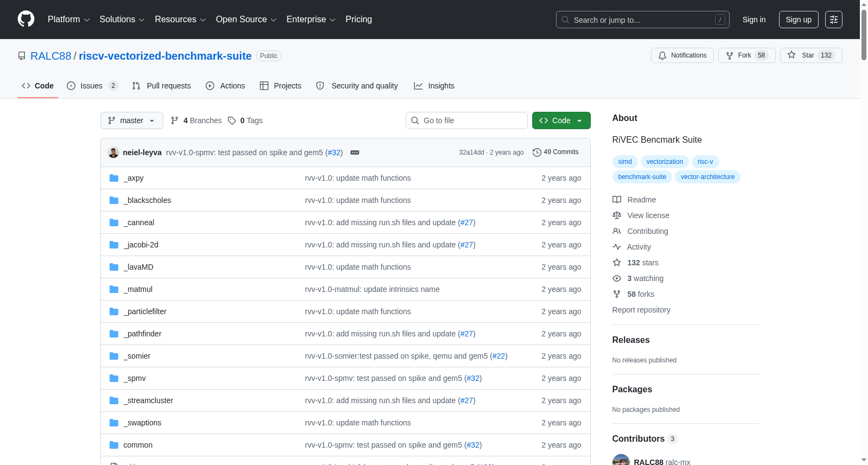Screen dimensions: 868x465
Task: Open the master branch selector
Action: [132, 120]
